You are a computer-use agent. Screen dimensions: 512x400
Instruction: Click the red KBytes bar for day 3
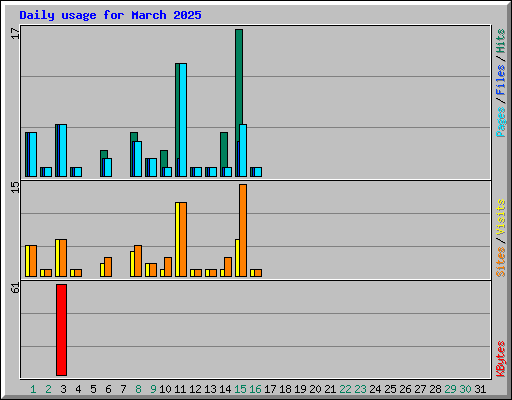[61, 330]
